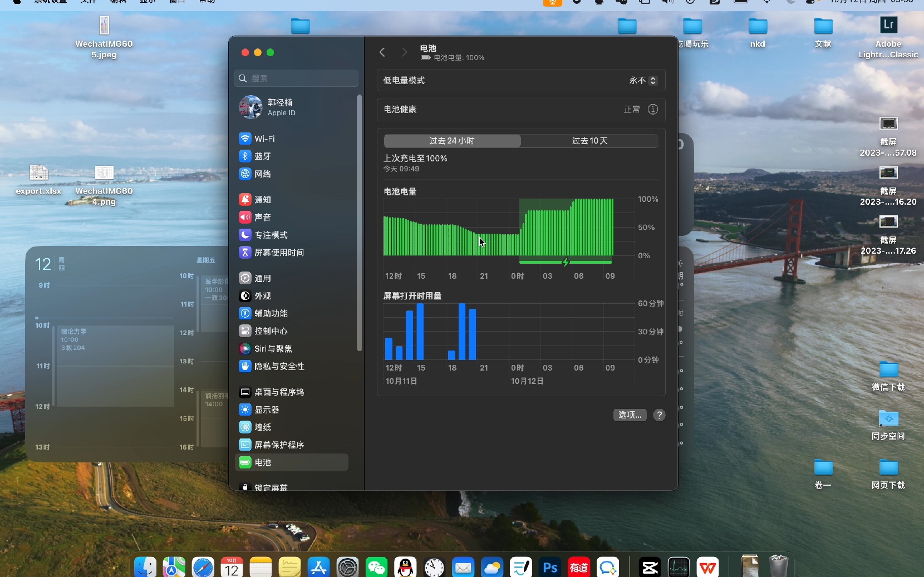Open 理论力学 event in calendar widget
The image size is (924, 577).
(115, 366)
